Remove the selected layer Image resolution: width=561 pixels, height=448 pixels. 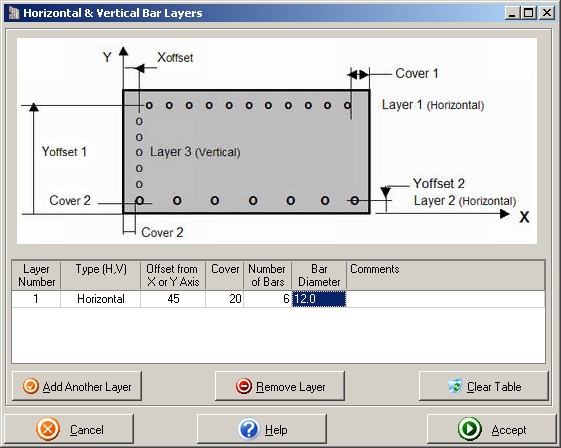pos(280,386)
